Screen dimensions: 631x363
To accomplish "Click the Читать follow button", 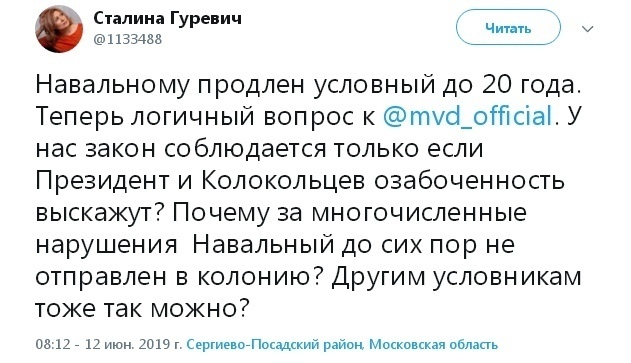I will pyautogui.click(x=508, y=28).
